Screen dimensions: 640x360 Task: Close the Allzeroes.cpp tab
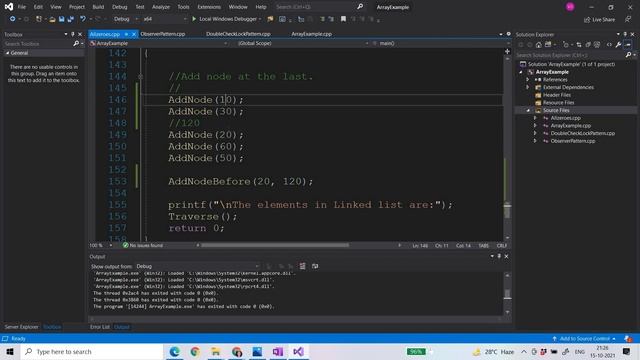pyautogui.click(x=134, y=34)
